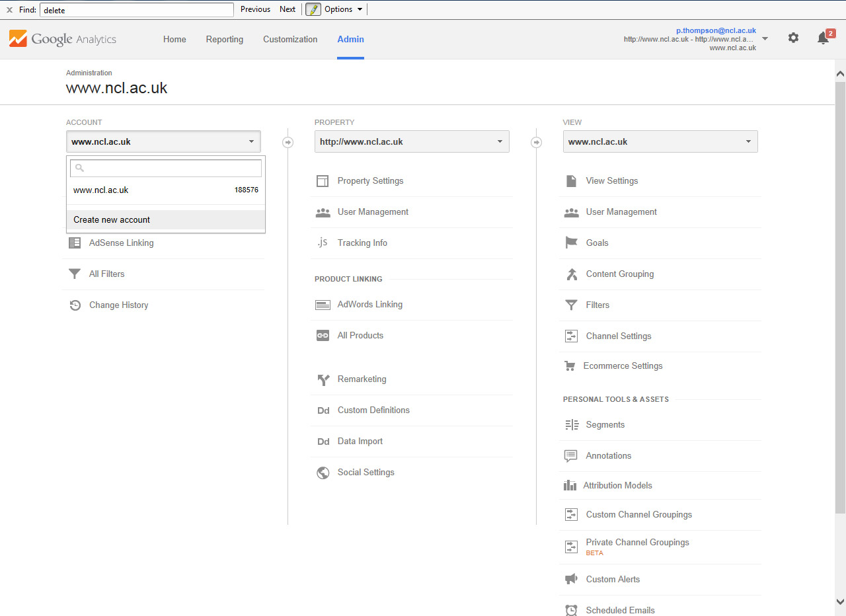Click the Custom Alerts megaphone icon
Screen dimensions: 846x616
pyautogui.click(x=571, y=579)
